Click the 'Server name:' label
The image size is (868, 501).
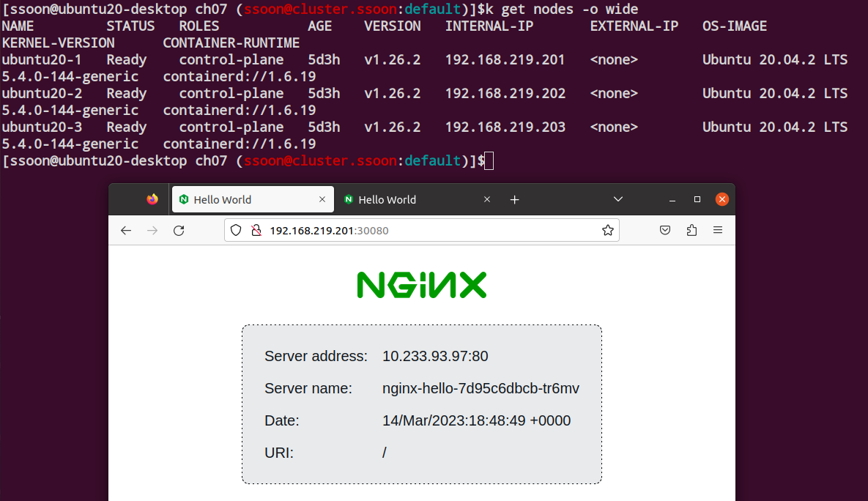click(308, 388)
